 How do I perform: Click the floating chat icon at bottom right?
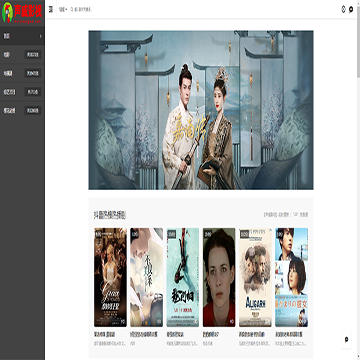click(347, 339)
